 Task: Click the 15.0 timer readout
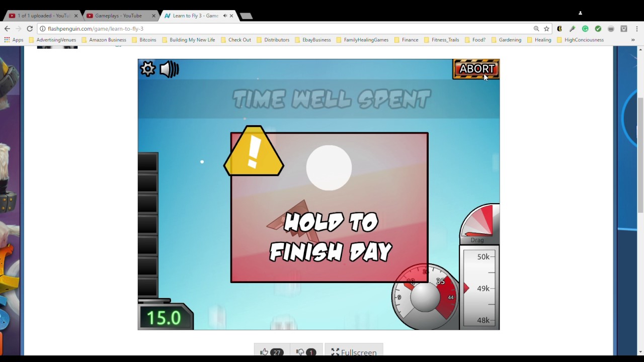click(165, 317)
